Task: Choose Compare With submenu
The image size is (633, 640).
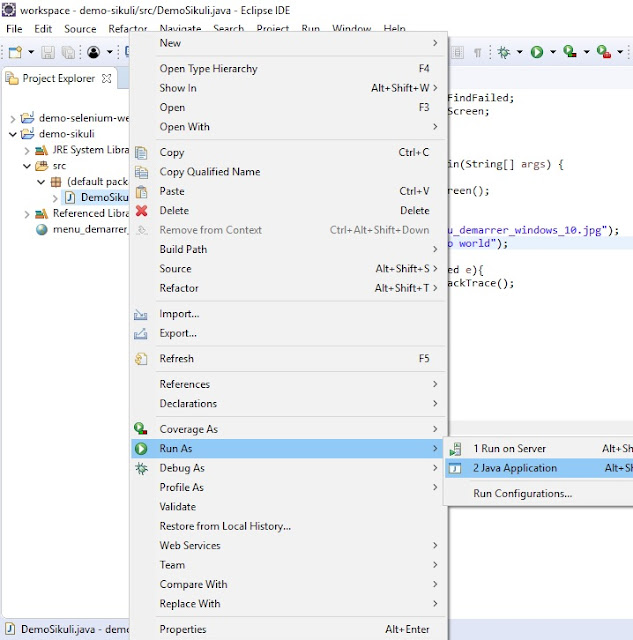Action: click(x=289, y=584)
